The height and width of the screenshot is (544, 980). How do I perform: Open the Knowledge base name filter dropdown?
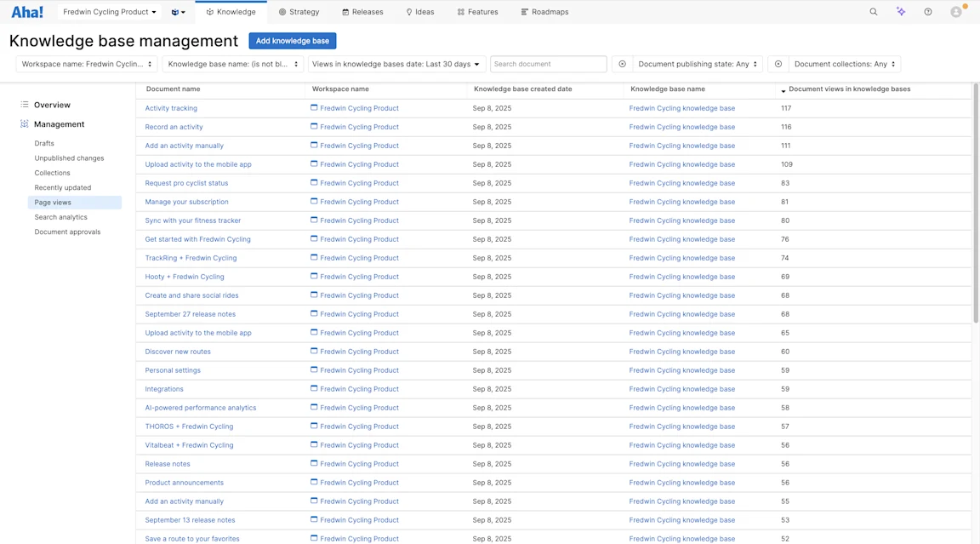point(233,64)
